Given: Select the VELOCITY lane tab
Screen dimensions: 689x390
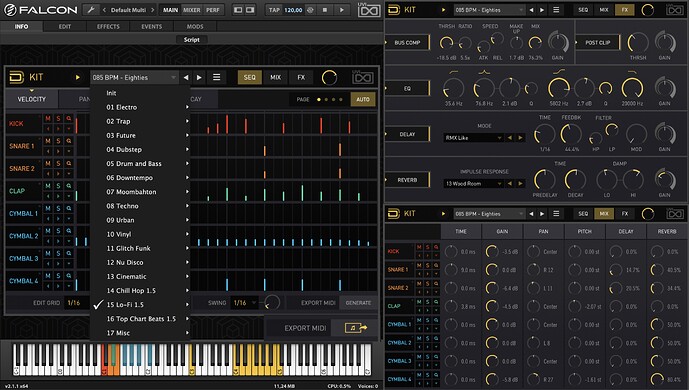Looking at the screenshot, I should tap(32, 99).
